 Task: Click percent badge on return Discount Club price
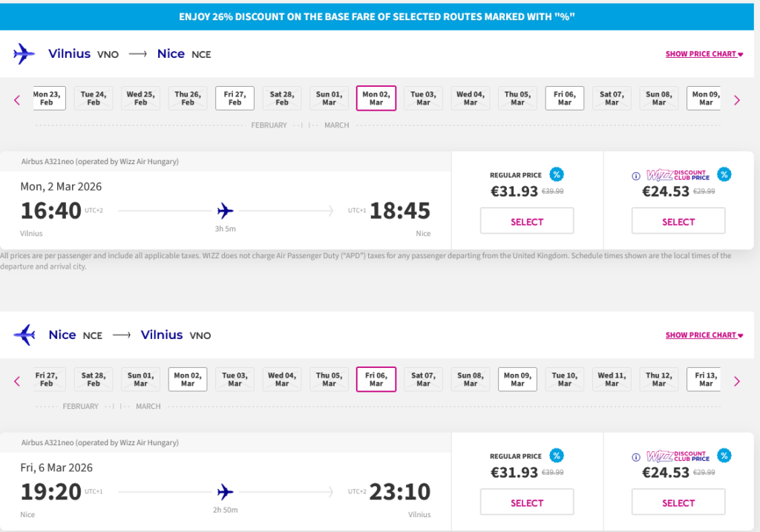pyautogui.click(x=724, y=456)
